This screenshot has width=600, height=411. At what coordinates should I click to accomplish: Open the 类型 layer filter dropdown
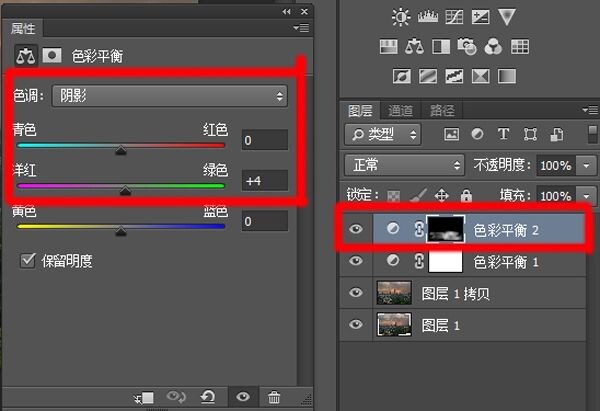pos(383,134)
